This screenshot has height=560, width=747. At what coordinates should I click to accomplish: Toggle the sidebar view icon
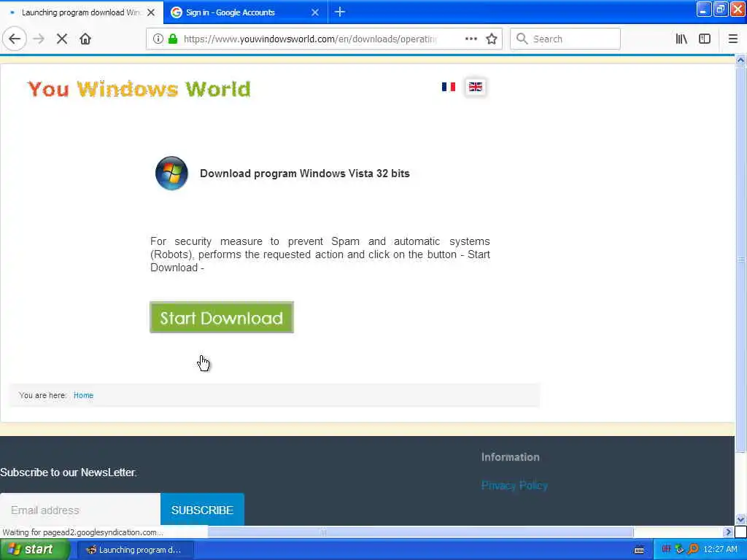tap(705, 39)
